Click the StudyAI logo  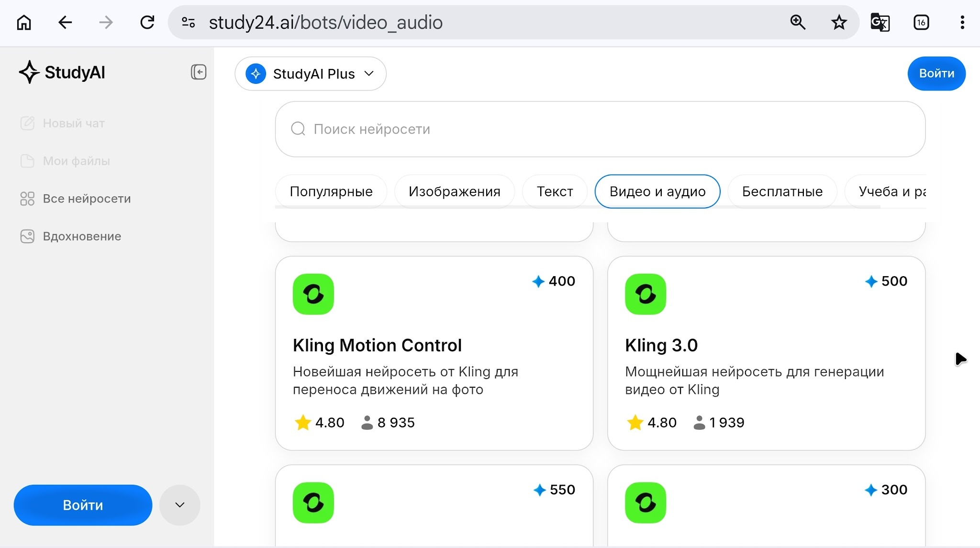click(x=62, y=72)
